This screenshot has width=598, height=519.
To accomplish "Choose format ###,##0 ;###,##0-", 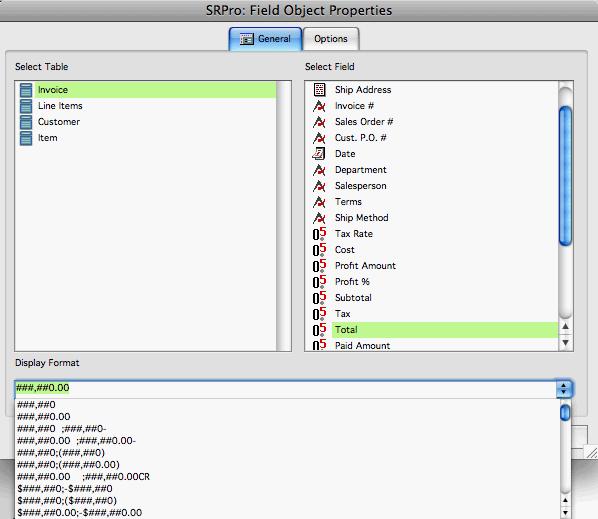I will coord(287,429).
